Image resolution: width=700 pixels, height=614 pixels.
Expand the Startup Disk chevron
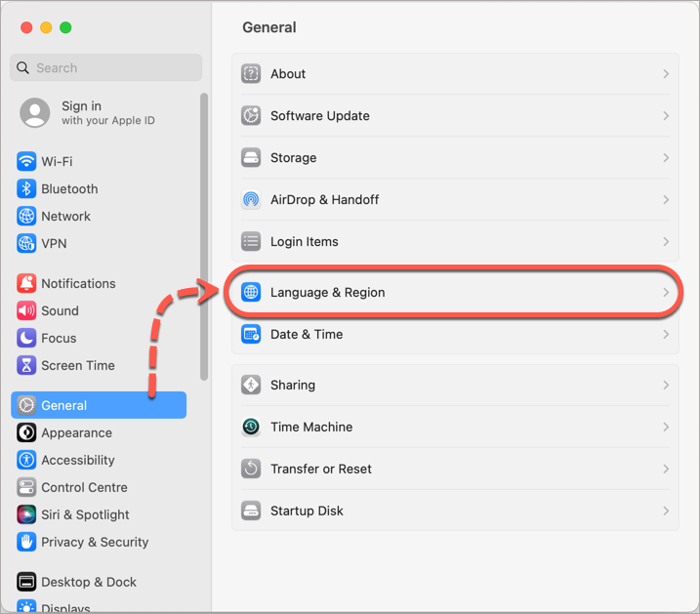[666, 511]
